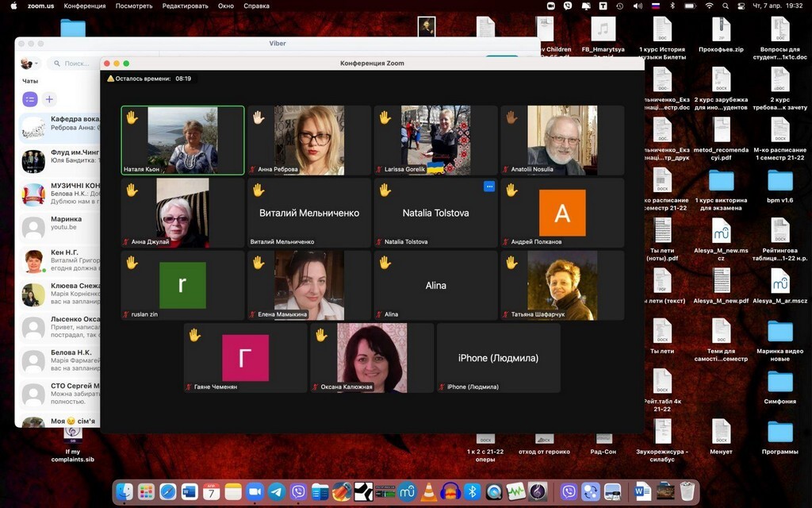Toggle Wi-Fi icon in the menu bar
Screen dimensions: 812x508
point(709,6)
